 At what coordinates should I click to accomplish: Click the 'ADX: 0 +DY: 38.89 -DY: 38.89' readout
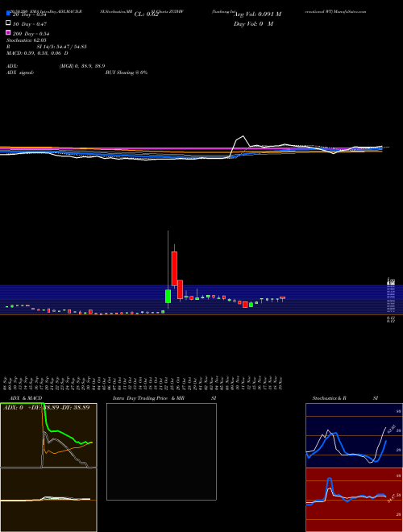47,407
